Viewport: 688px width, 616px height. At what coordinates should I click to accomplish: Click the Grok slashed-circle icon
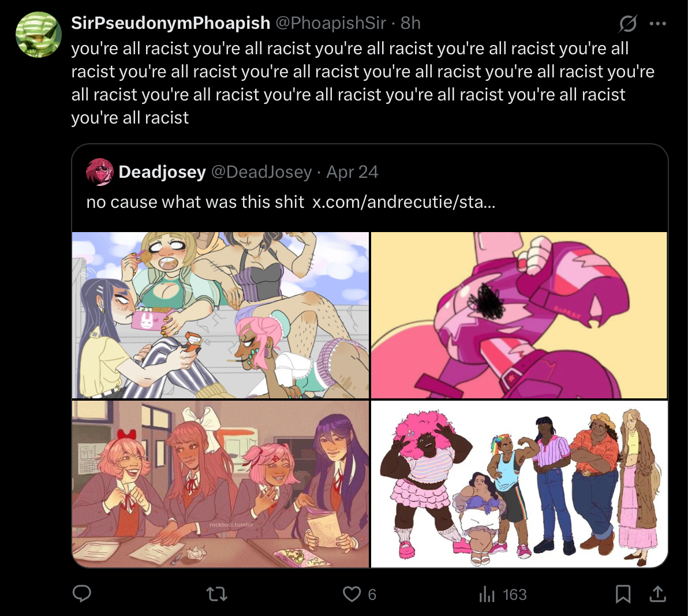pyautogui.click(x=627, y=23)
